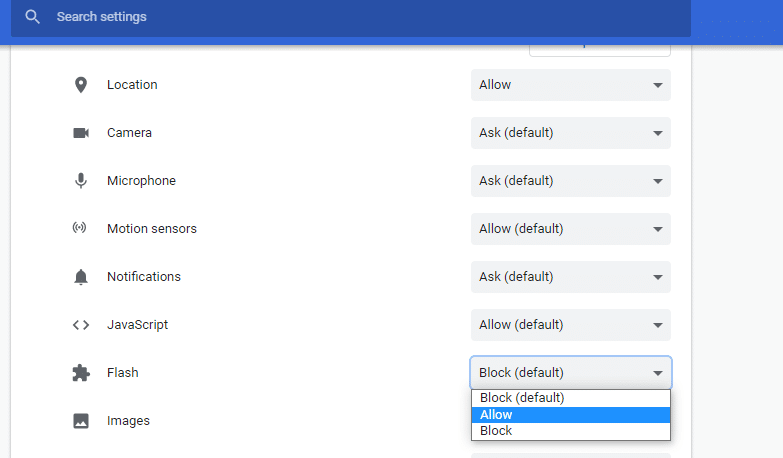Select Allow in the Flash options list
The image size is (783, 458).
pyautogui.click(x=570, y=415)
